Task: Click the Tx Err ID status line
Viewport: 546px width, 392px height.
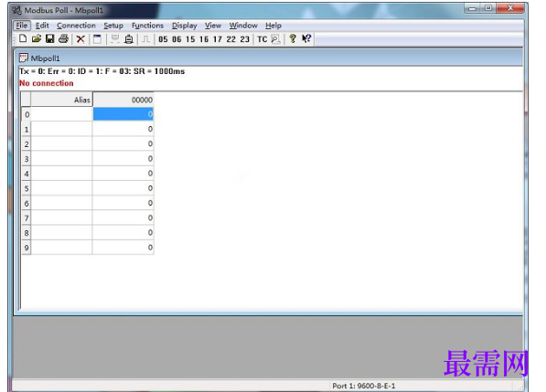Action: pos(102,71)
